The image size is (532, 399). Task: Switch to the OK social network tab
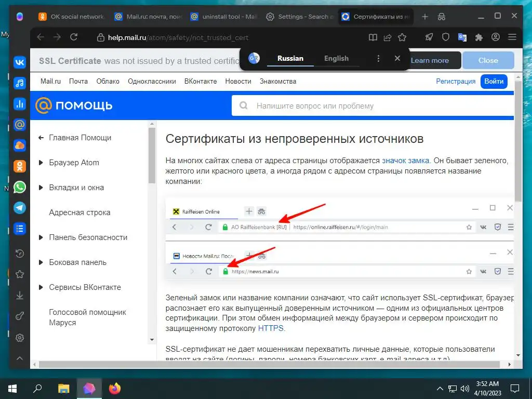pos(71,17)
